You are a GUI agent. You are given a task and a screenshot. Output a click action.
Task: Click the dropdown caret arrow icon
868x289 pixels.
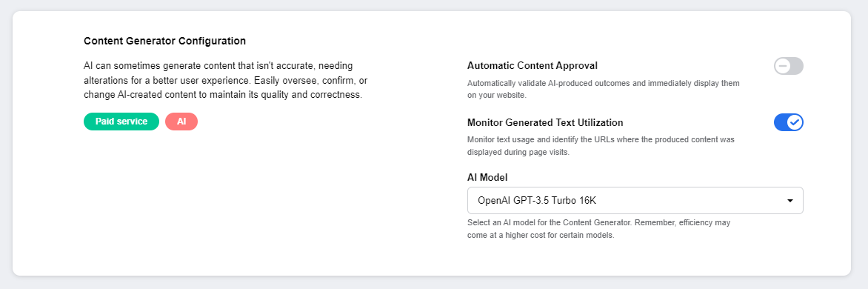coord(790,200)
